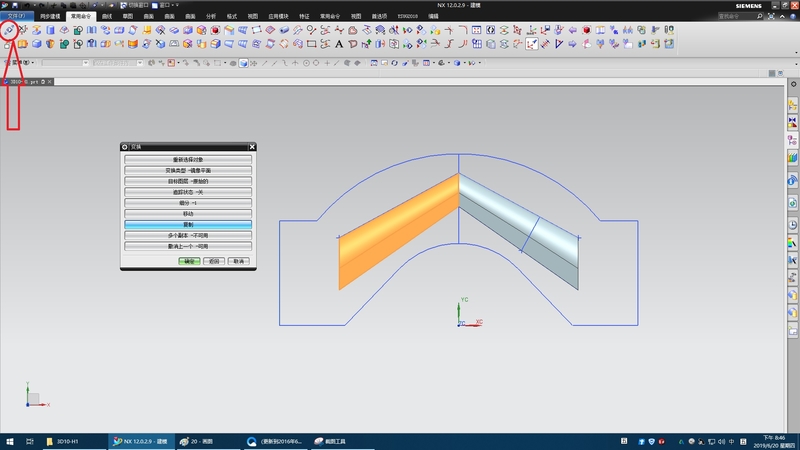800x450 pixels.
Task: Open the 文件(F) menu tab
Action: [16, 16]
